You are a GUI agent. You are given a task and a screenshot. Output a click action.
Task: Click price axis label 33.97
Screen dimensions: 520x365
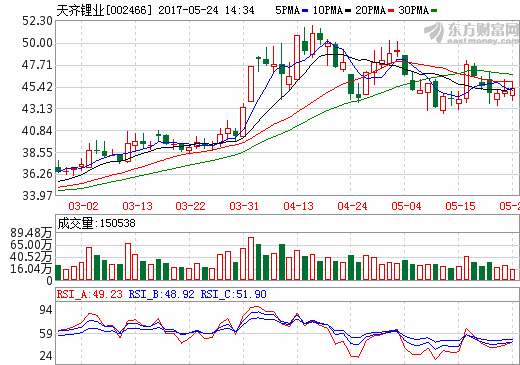point(37,196)
